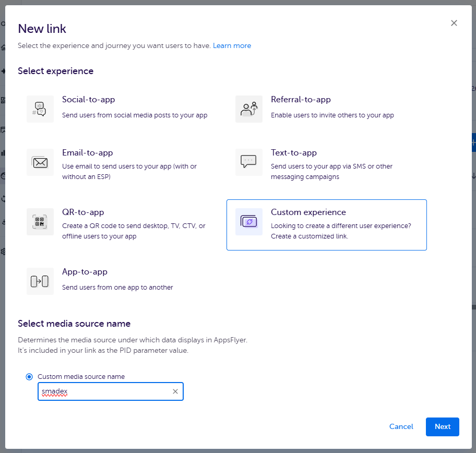
Task: Select the Referral-to-app experience icon
Action: coord(249,109)
